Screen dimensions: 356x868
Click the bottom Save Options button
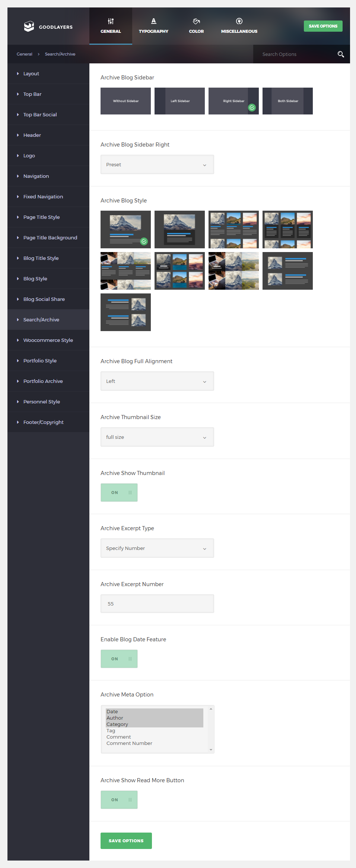pyautogui.click(x=126, y=841)
